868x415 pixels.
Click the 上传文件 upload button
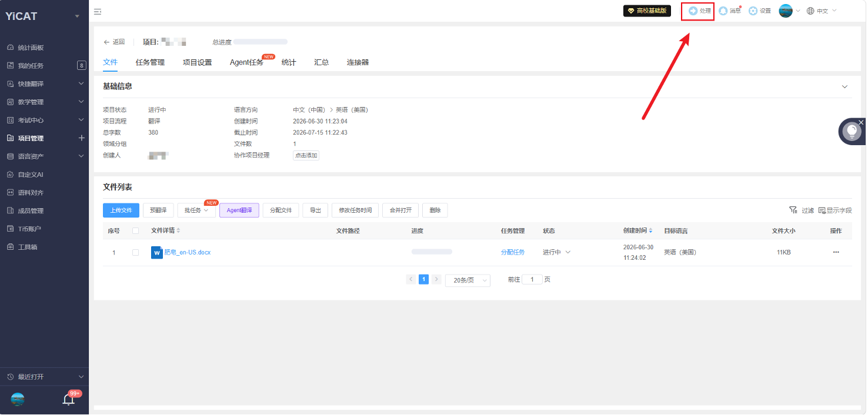(x=121, y=210)
